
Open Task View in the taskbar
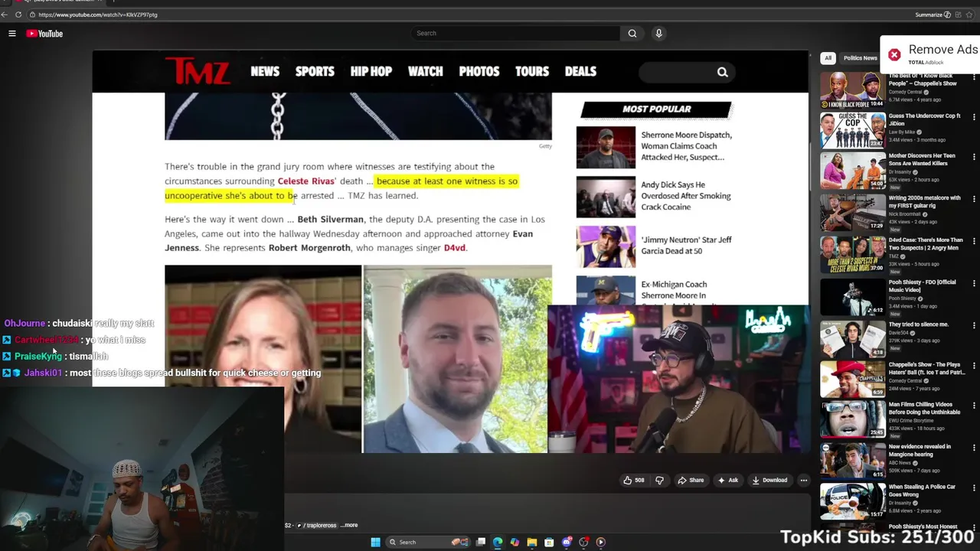point(481,543)
